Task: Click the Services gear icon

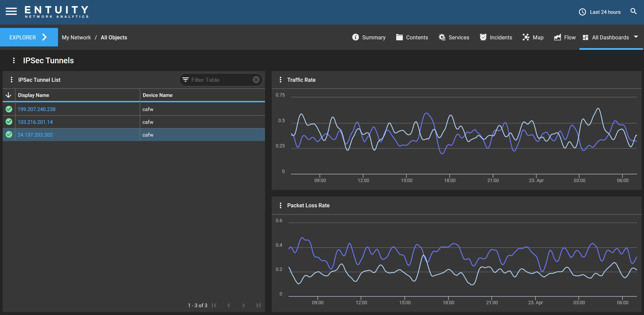Action: point(442,37)
